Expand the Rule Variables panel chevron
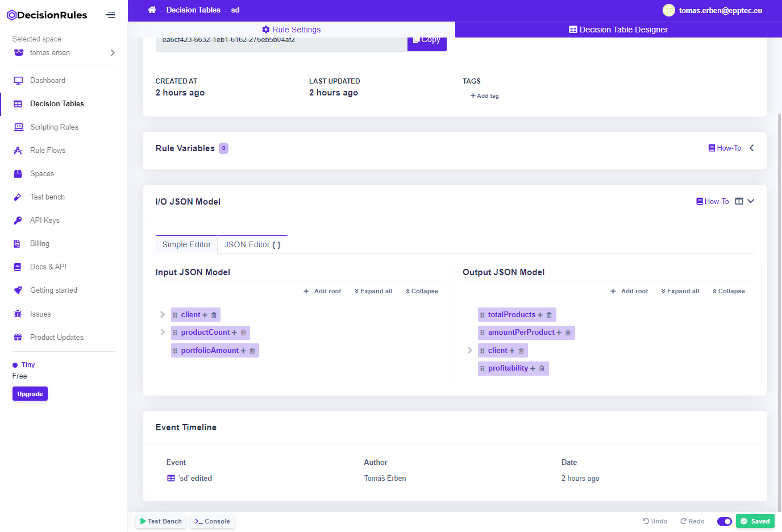This screenshot has width=782, height=532. coord(751,148)
